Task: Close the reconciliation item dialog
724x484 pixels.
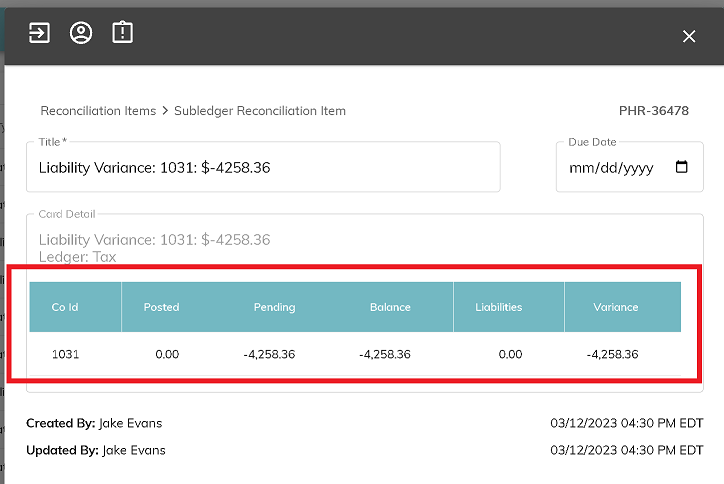Action: (x=688, y=36)
